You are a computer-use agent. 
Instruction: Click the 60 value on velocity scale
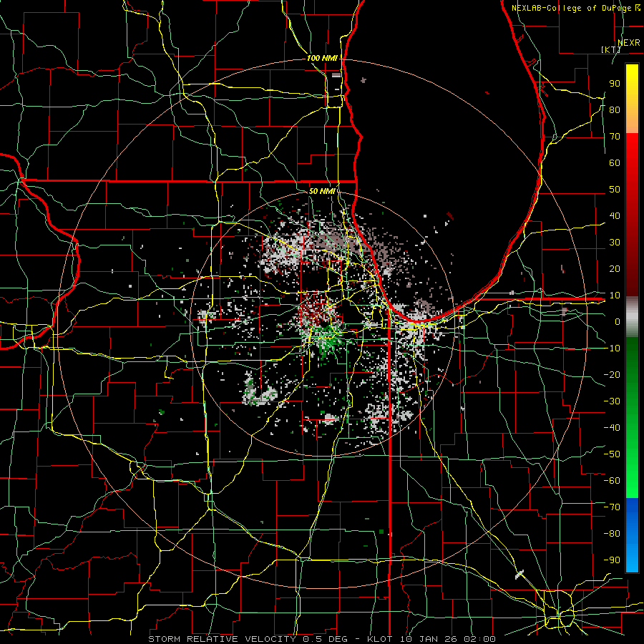point(615,162)
